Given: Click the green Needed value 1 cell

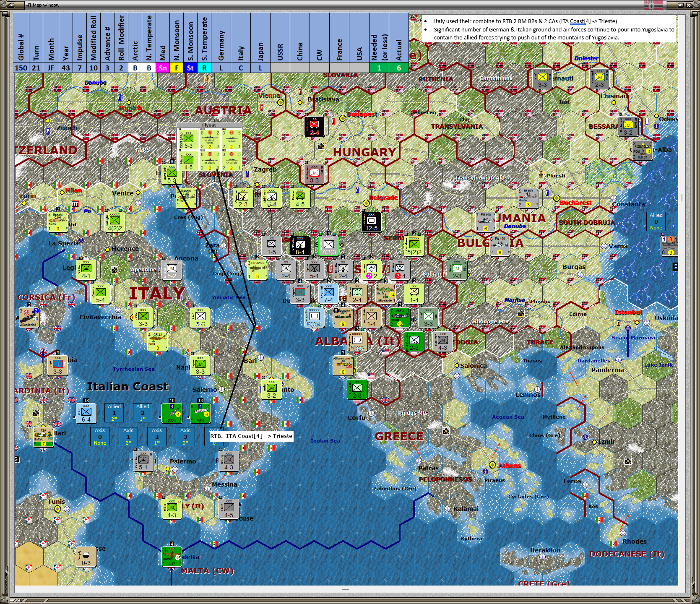Looking at the screenshot, I should pos(379,68).
